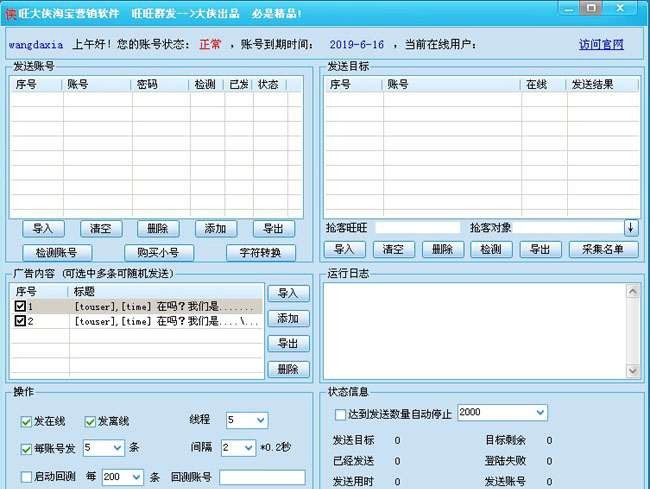
Task: Click the 访问官网 link
Action: [x=600, y=45]
